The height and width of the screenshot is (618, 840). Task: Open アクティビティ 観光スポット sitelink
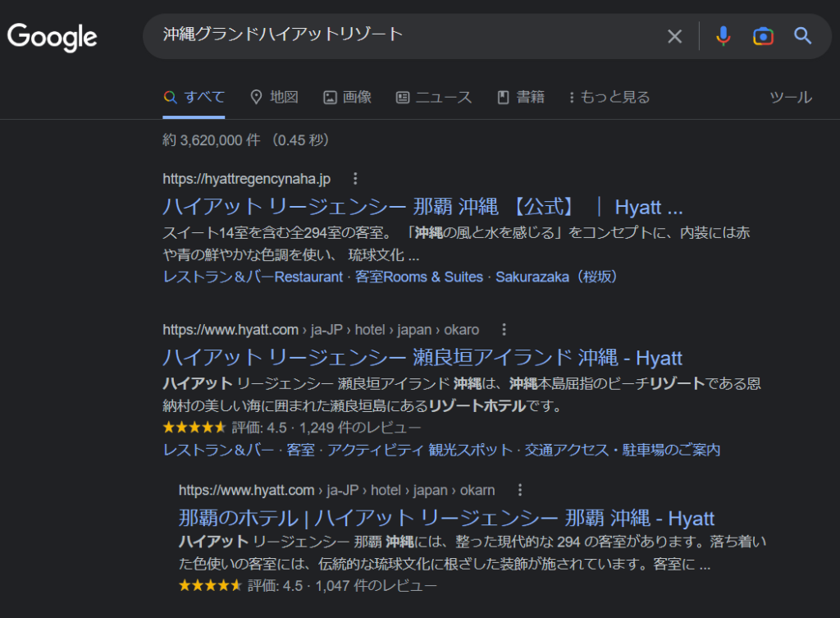pos(420,450)
